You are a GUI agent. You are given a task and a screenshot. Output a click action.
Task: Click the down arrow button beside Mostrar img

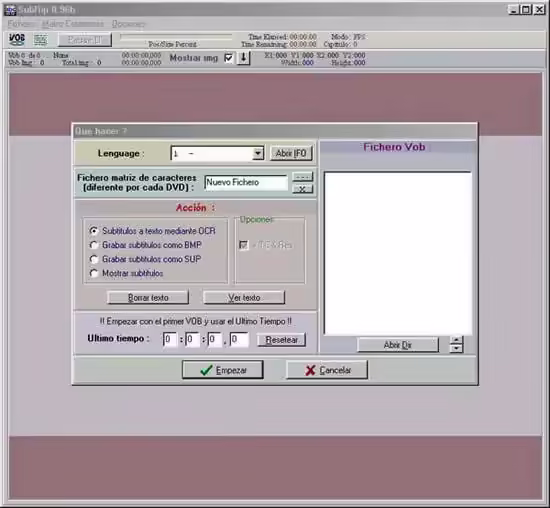pos(243,58)
